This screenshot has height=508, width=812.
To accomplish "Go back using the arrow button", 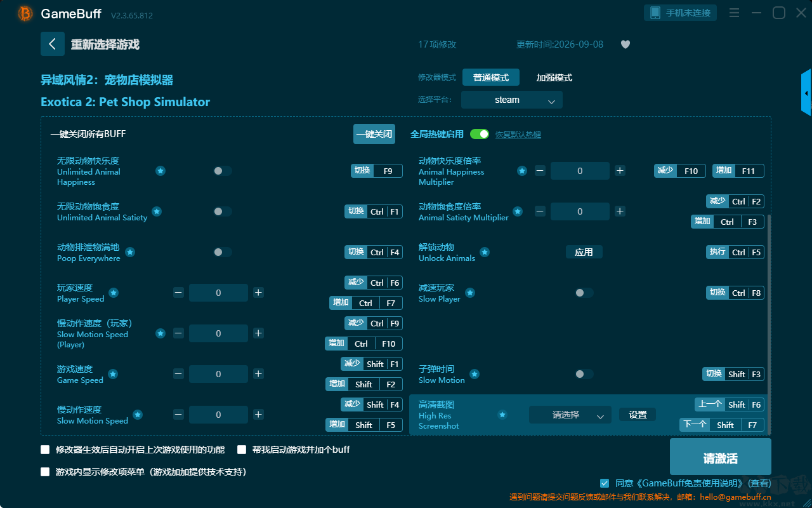I will coord(53,44).
